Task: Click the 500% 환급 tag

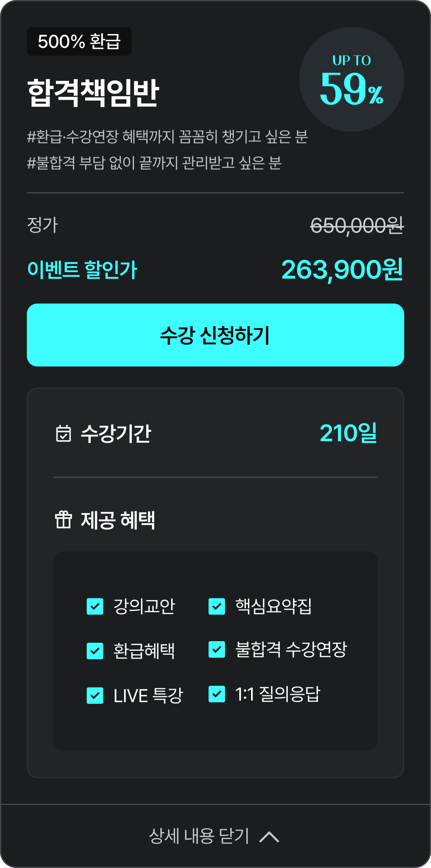Action: tap(79, 42)
